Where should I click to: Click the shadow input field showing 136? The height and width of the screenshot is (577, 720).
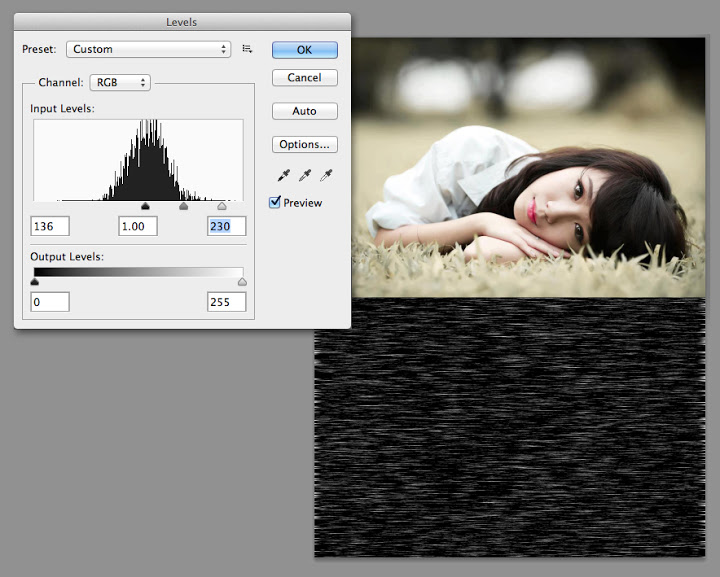pyautogui.click(x=50, y=226)
